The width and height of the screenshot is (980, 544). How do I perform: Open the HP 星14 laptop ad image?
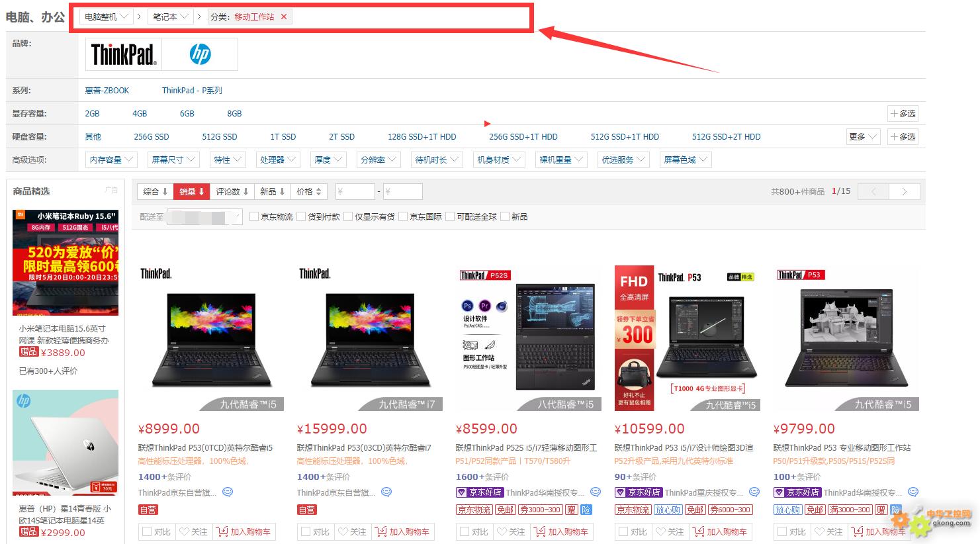click(66, 443)
